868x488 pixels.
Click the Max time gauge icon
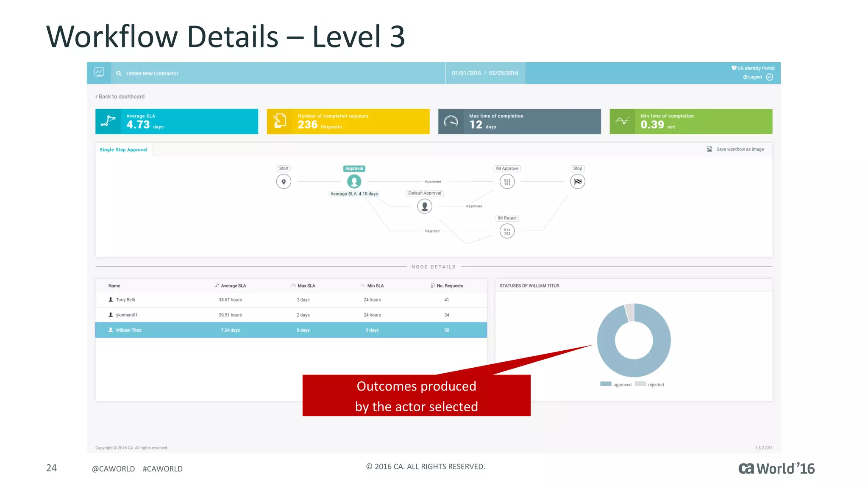point(451,122)
